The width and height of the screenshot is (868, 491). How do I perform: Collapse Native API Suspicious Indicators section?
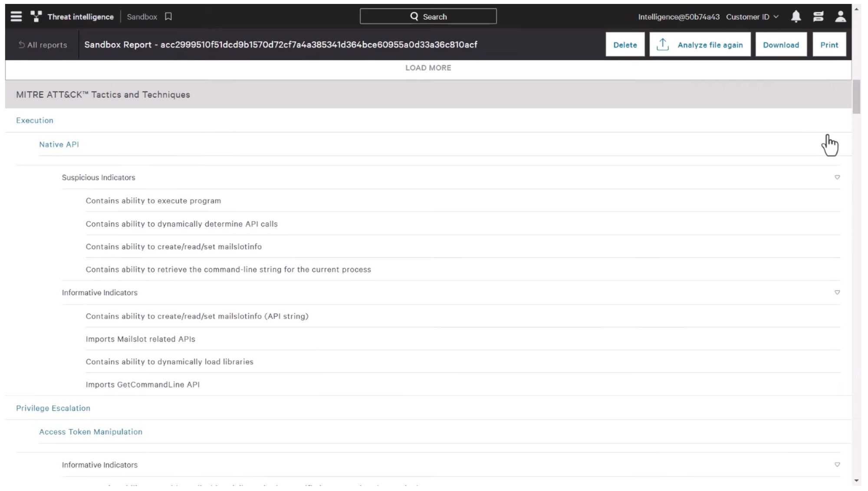837,177
